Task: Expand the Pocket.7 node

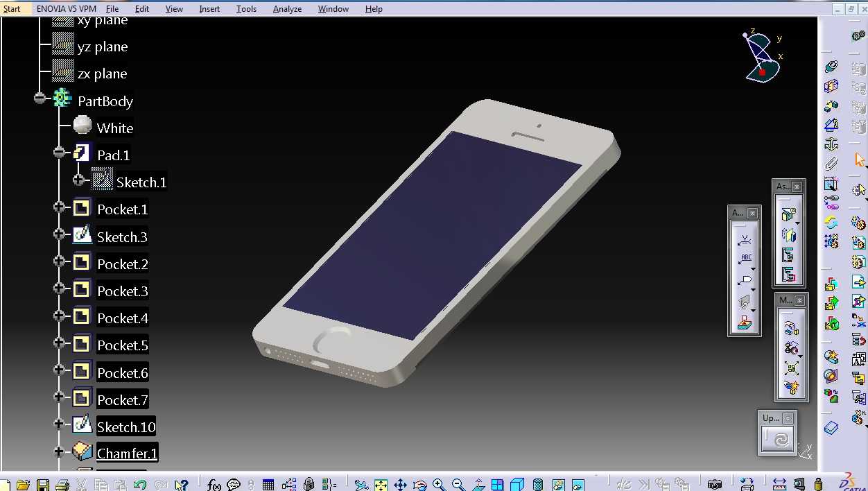Action: point(60,397)
